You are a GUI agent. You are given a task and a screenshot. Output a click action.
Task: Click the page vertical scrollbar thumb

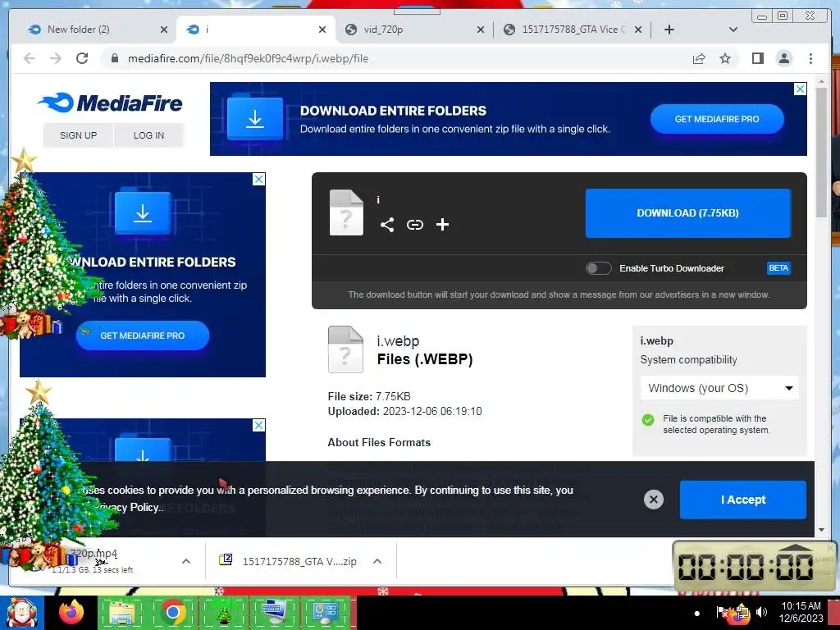coord(821,153)
